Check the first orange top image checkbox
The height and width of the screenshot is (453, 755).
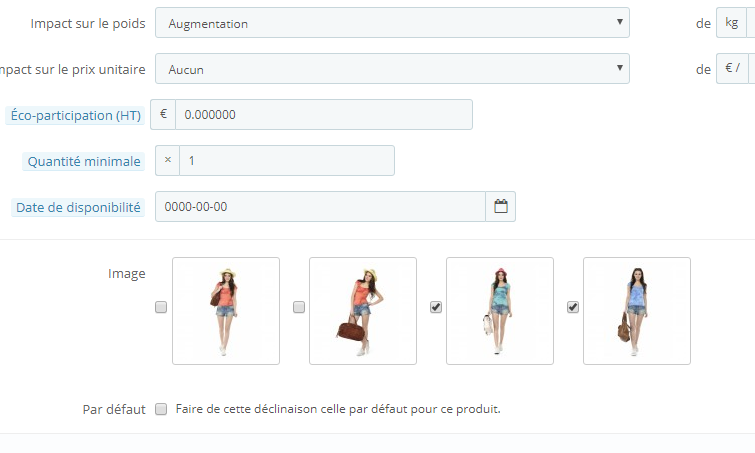pos(161,307)
